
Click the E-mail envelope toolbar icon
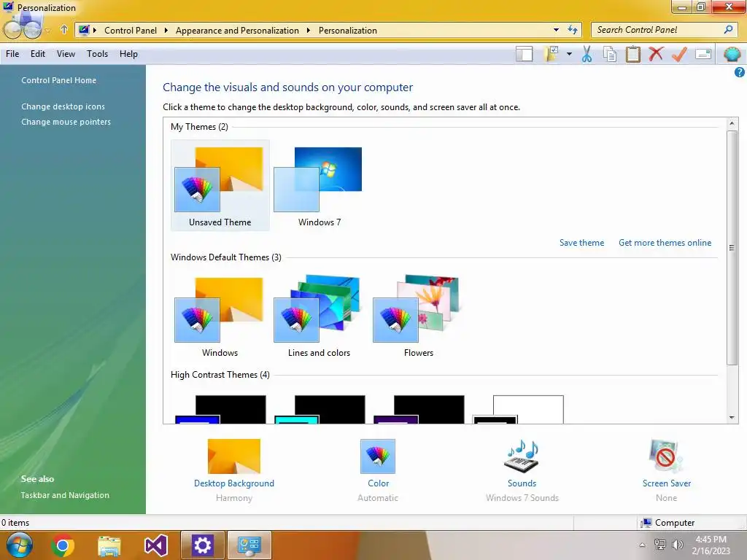tap(703, 54)
